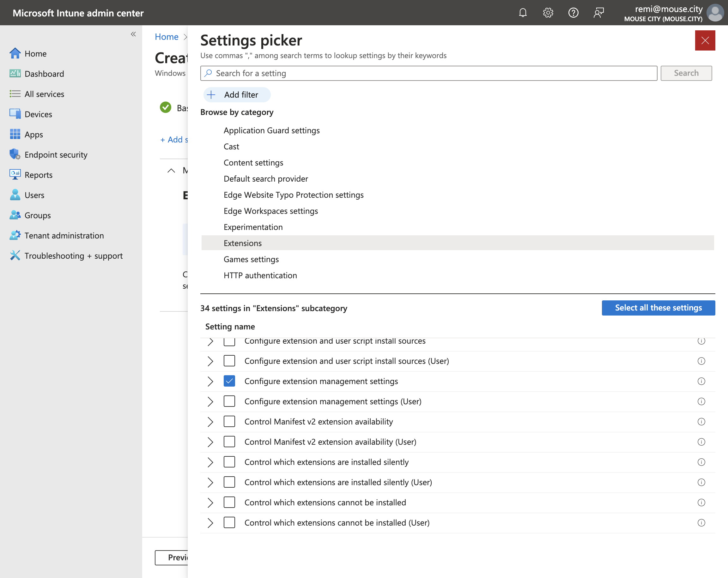Expand Configure extension management settings (User) row

210,401
